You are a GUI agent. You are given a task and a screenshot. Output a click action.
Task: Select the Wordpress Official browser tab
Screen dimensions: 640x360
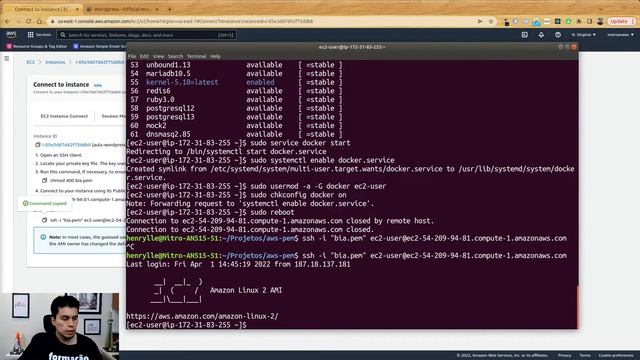tap(121, 9)
